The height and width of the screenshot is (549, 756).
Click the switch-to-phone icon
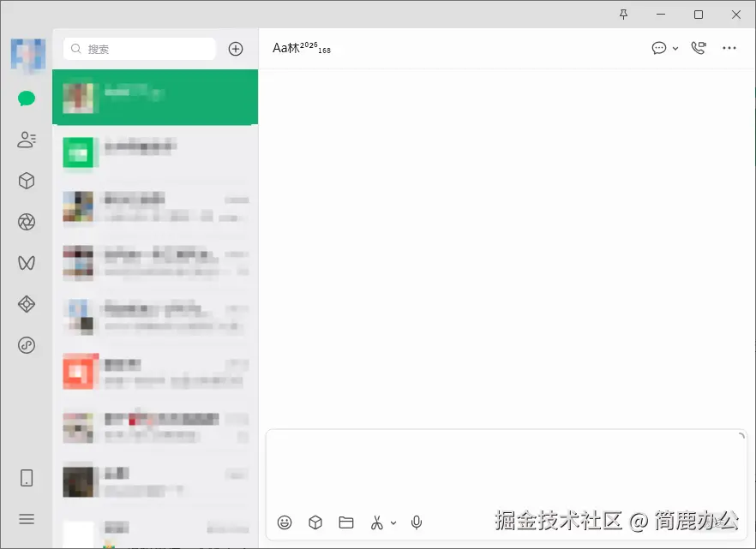(x=26, y=478)
